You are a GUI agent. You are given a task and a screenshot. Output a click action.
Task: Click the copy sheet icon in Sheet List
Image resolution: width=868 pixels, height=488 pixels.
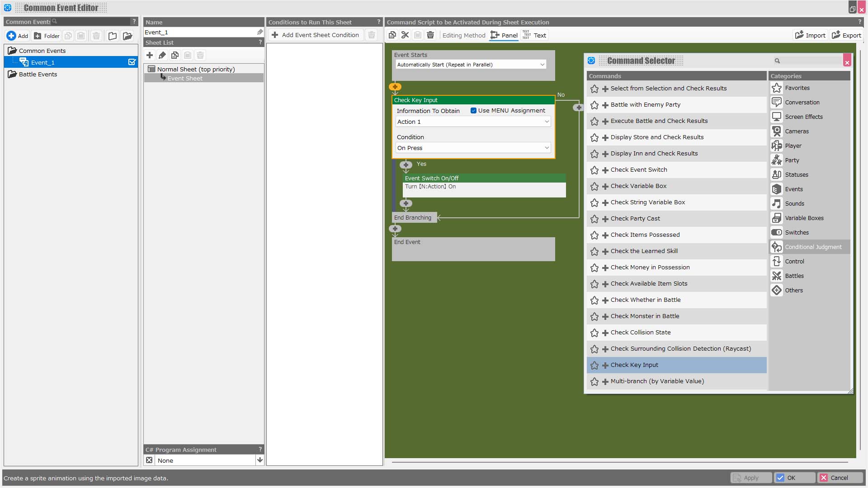175,55
